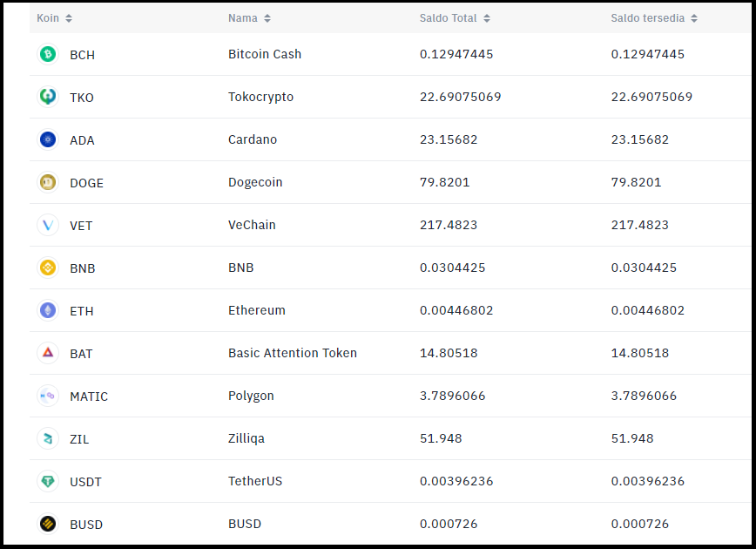Click the BUSD coin icon
The height and width of the screenshot is (549, 756).
48,524
